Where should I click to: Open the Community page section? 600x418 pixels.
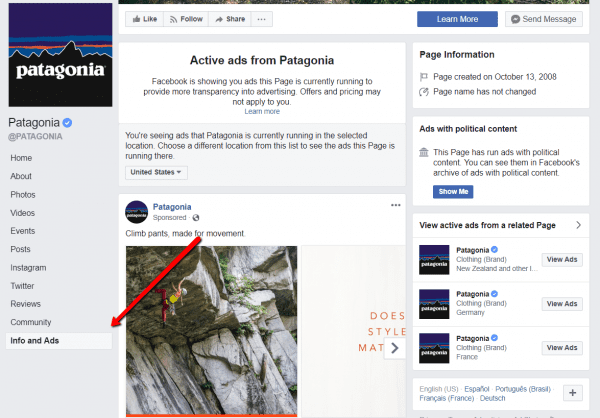pos(31,322)
